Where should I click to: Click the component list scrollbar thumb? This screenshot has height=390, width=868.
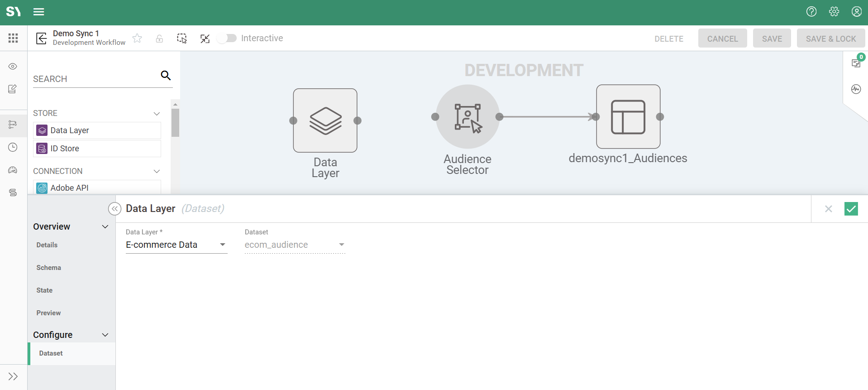click(x=175, y=122)
